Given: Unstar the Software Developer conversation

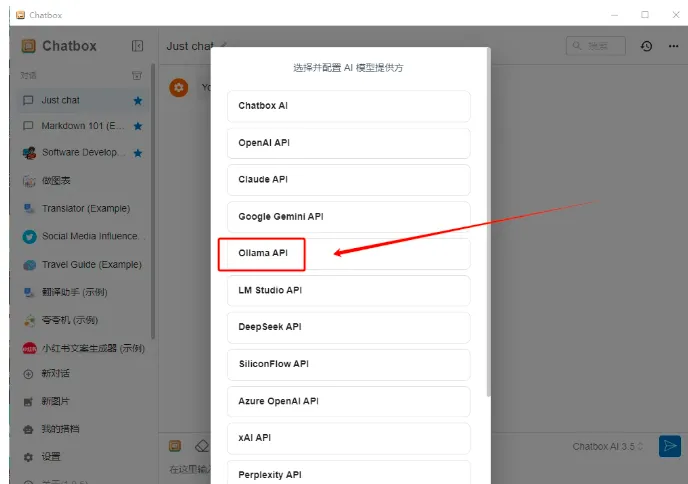Looking at the screenshot, I should coord(138,153).
